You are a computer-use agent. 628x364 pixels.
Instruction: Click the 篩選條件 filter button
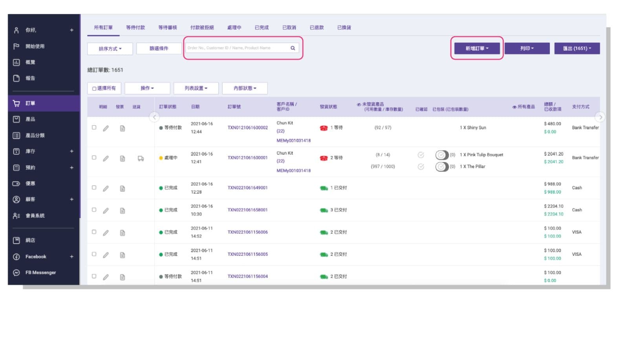159,49
